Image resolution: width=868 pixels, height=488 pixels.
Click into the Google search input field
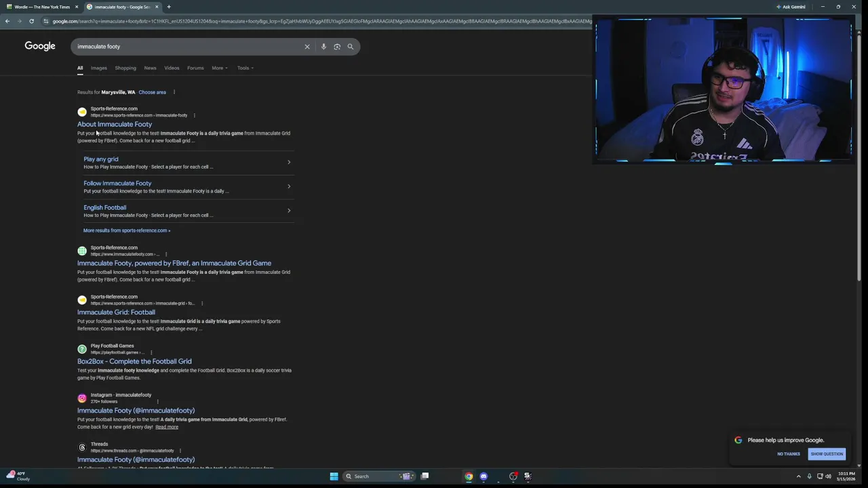coord(186,47)
